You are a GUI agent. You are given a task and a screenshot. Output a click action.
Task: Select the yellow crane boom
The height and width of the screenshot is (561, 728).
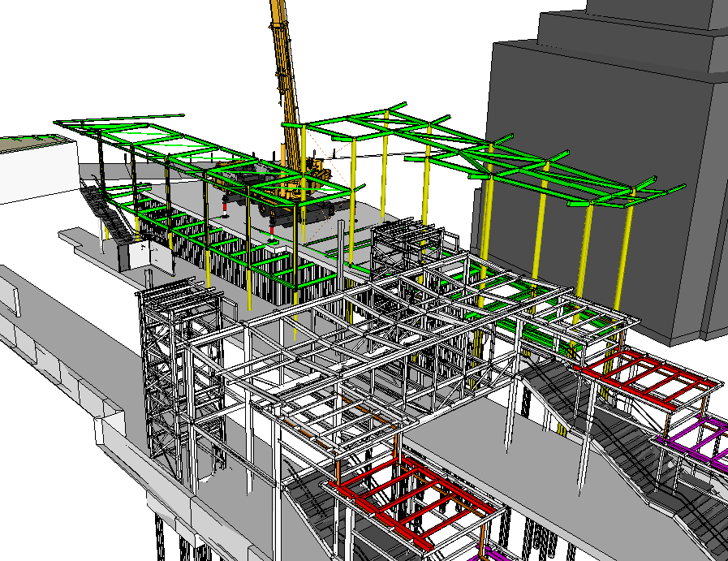click(282, 49)
